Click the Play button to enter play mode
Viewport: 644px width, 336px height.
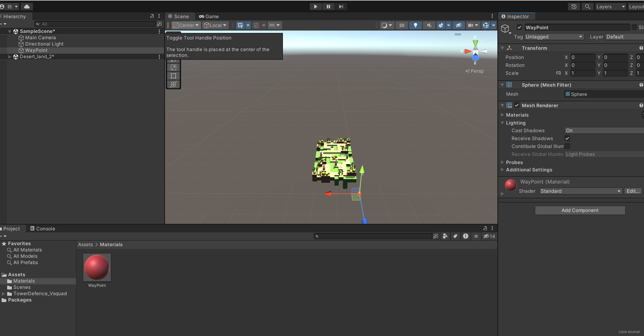pyautogui.click(x=316, y=7)
